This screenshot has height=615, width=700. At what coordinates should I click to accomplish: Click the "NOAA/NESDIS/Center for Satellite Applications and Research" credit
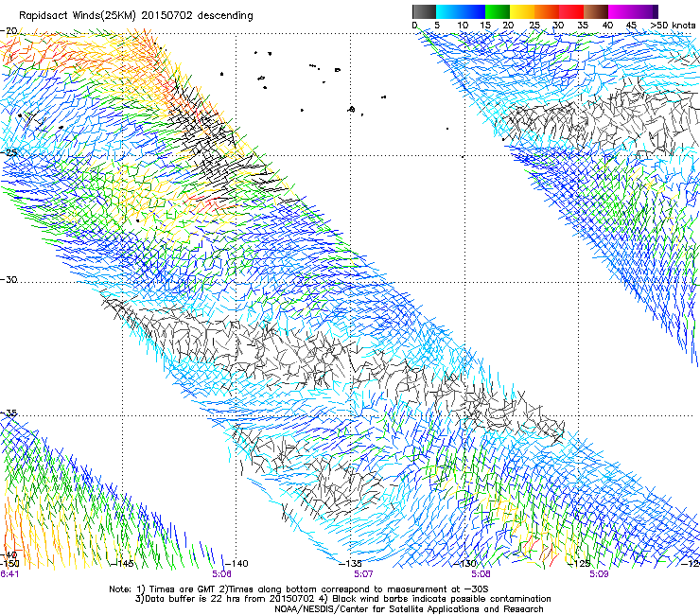[409, 609]
